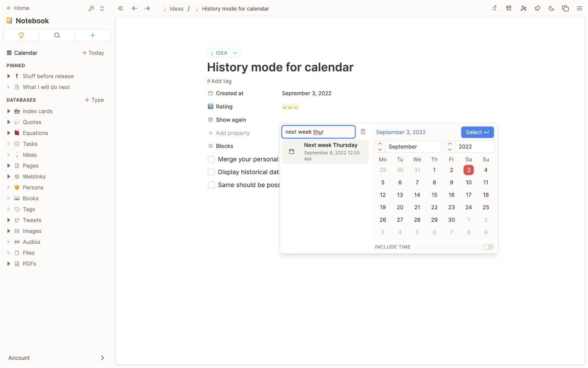Screen dimensions: 588x368
Task: Check the 'Display historical' checkbox
Action: [211, 172]
